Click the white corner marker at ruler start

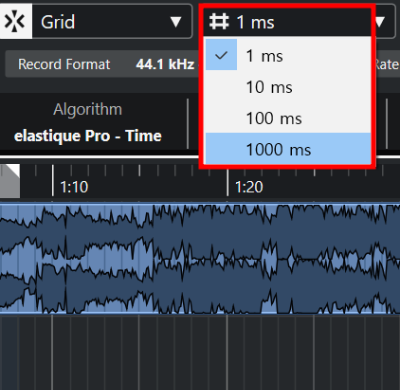[10, 180]
